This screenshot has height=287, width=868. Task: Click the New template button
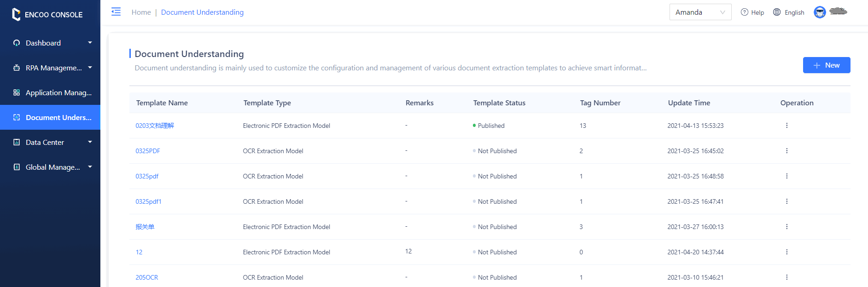pos(827,65)
